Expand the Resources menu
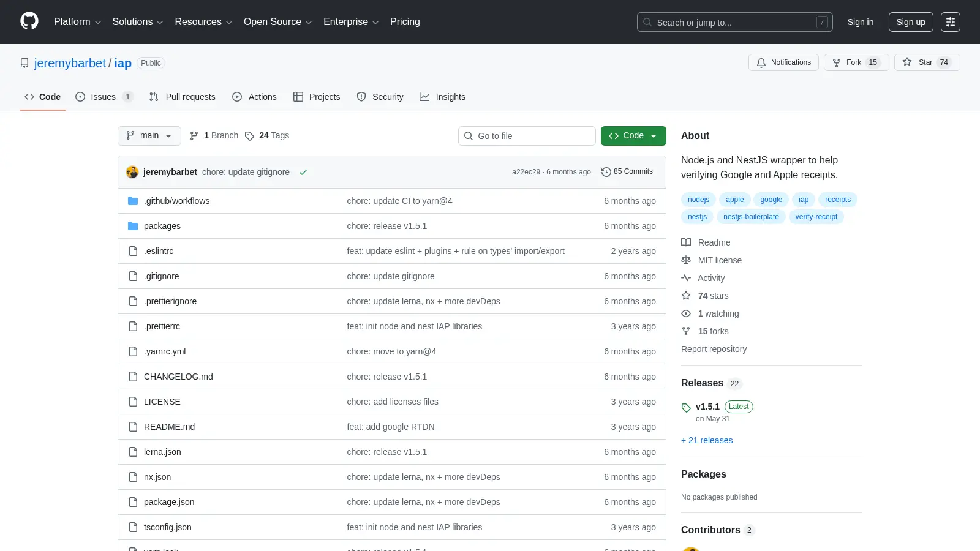 pos(203,22)
